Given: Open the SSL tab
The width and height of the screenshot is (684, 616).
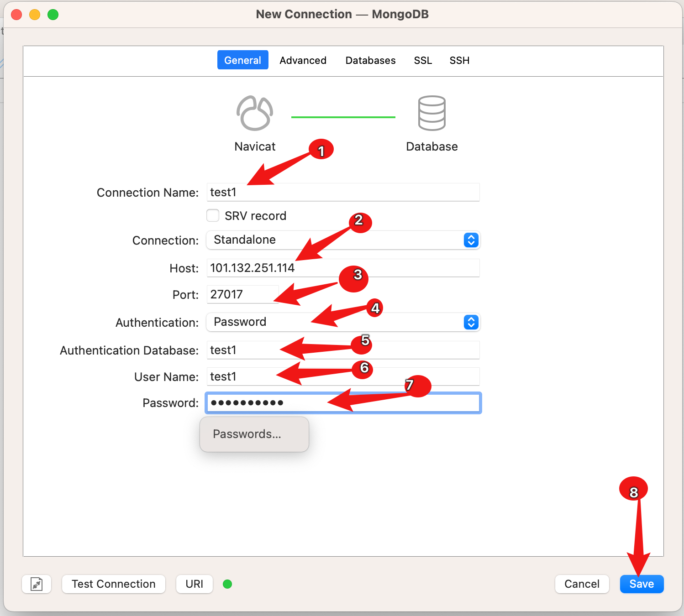Looking at the screenshot, I should pyautogui.click(x=423, y=60).
